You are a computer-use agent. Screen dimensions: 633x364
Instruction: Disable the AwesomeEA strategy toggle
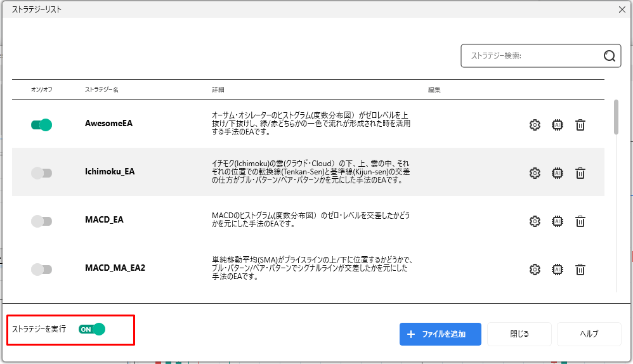[41, 125]
